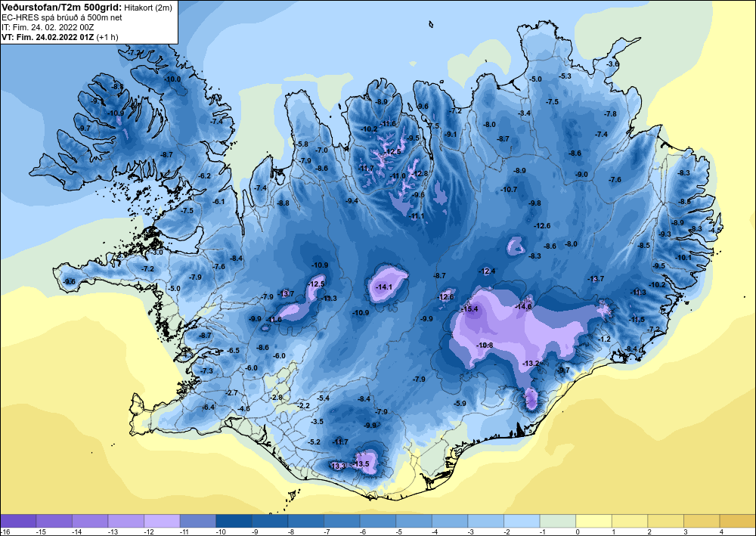Click the valid time "VT: Fim. 24.02.2022 01Z (+1 h)"
This screenshot has height=536, width=756.
point(60,37)
